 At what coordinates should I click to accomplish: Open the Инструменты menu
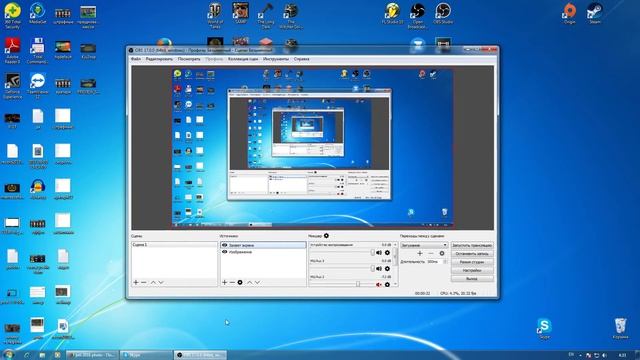tap(276, 59)
